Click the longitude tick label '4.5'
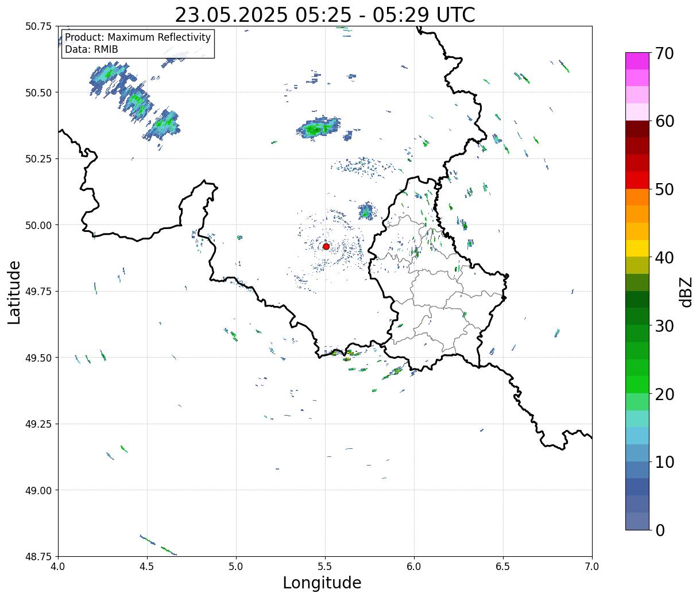Screen dimensions: 700x597 pos(147,567)
